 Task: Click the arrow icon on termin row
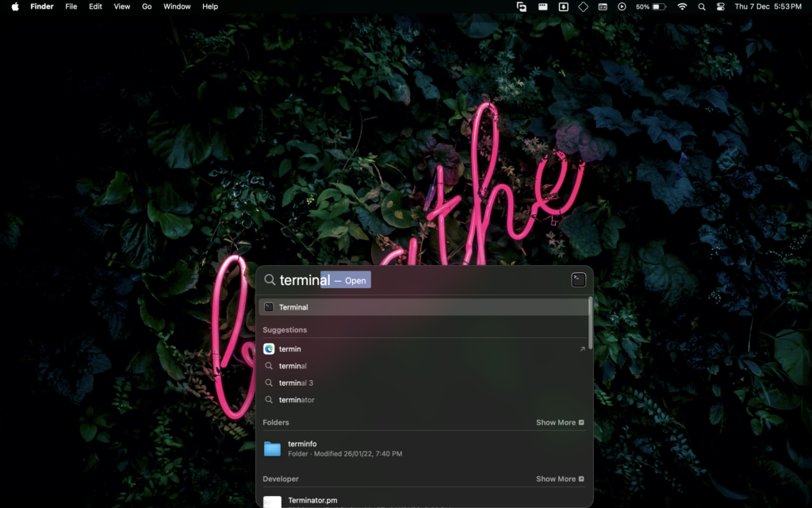point(582,349)
